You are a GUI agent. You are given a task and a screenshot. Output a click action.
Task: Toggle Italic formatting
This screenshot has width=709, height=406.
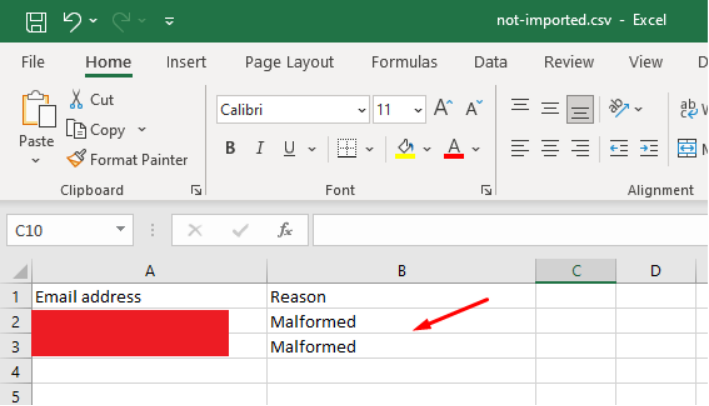[259, 148]
